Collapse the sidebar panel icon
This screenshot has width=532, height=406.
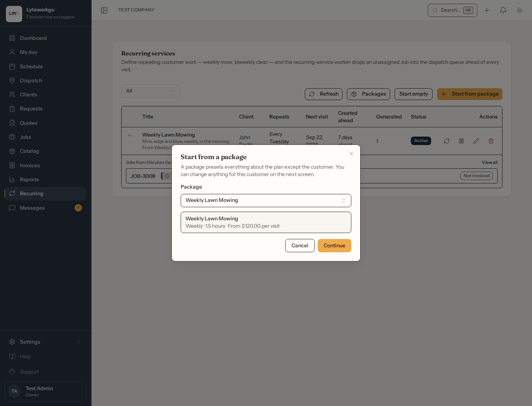click(104, 10)
